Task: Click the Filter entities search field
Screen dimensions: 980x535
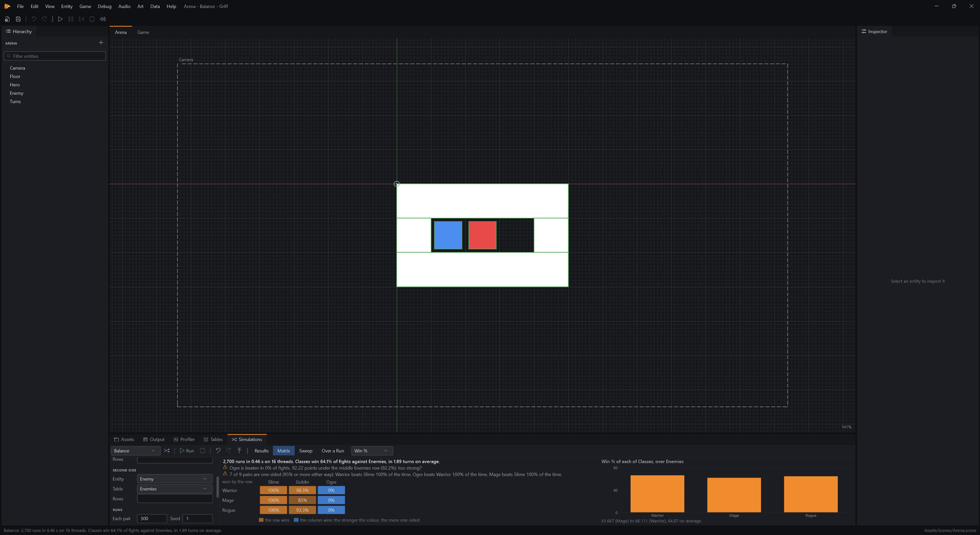Action: click(55, 56)
